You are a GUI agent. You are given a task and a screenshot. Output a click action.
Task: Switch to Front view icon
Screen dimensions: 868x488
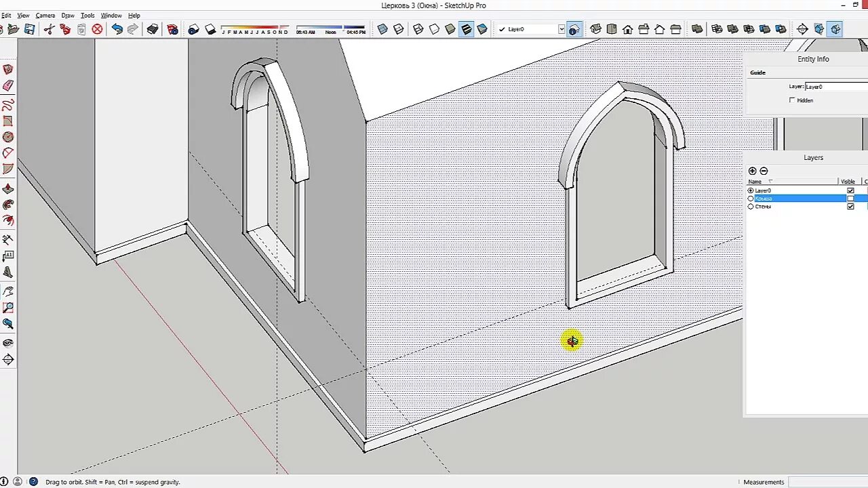[x=628, y=29]
